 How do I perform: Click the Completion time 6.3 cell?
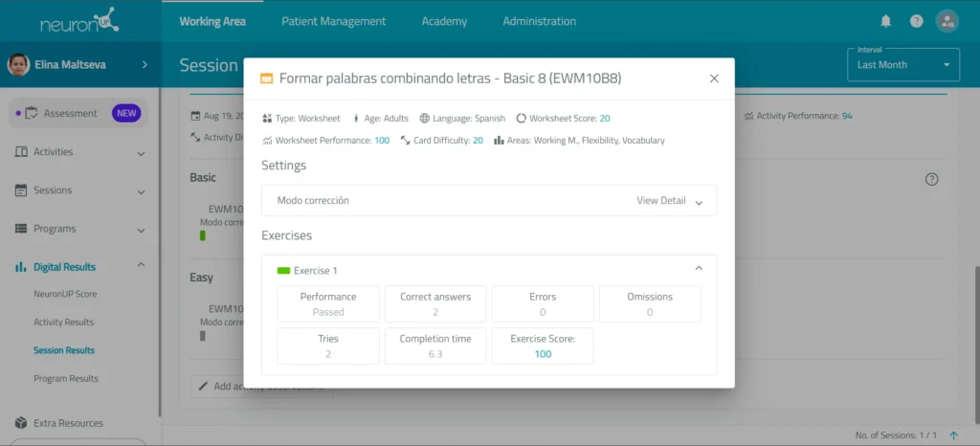click(435, 346)
